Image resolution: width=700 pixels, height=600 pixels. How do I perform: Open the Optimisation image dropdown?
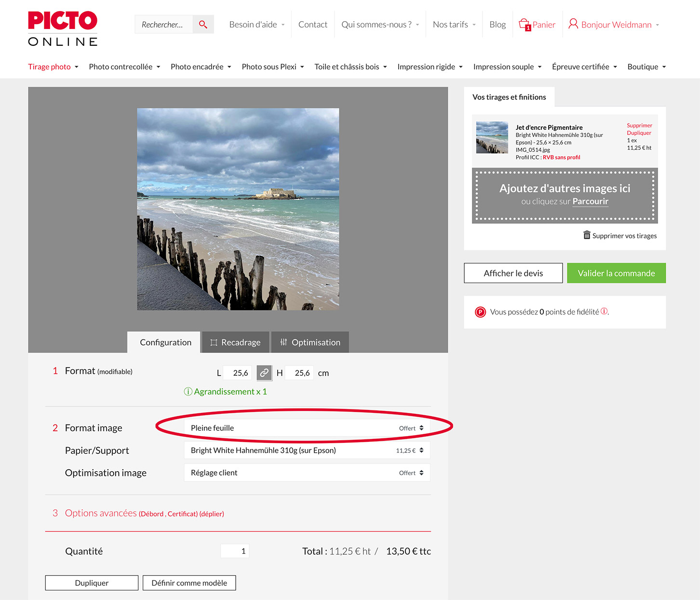pyautogui.click(x=307, y=473)
